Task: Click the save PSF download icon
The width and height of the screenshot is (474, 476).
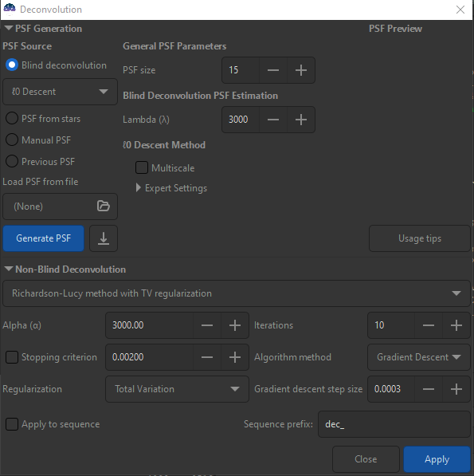Action: [104, 238]
